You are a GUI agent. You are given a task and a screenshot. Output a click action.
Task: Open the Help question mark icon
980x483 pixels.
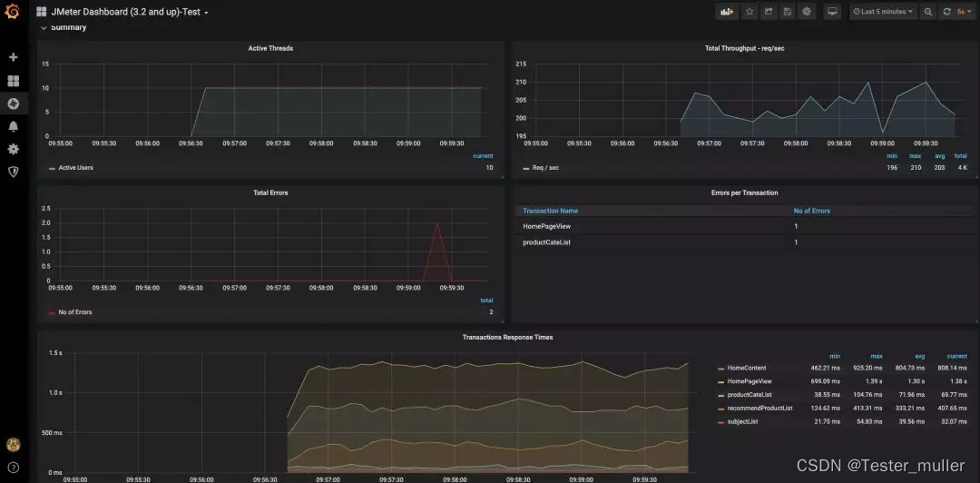tap(13, 468)
